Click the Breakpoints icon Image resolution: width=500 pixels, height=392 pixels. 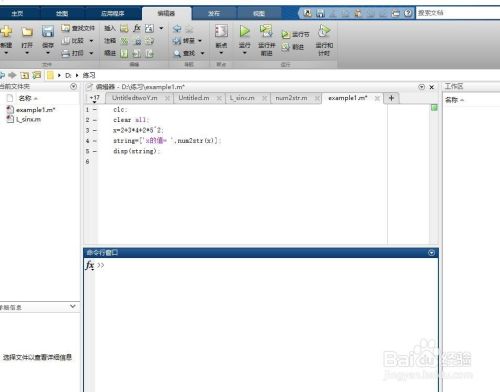pyautogui.click(x=221, y=31)
